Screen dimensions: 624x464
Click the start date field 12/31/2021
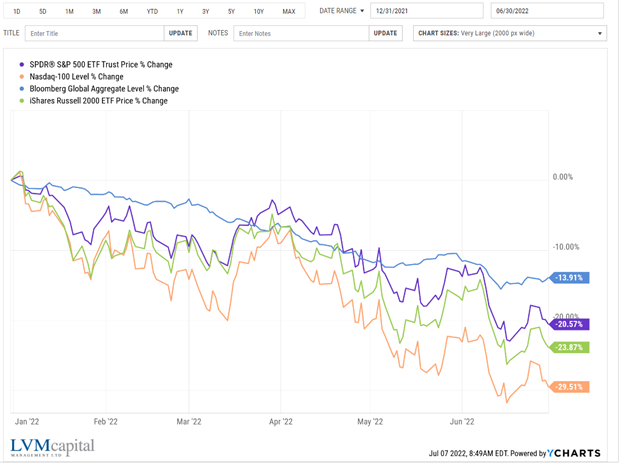tap(427, 11)
